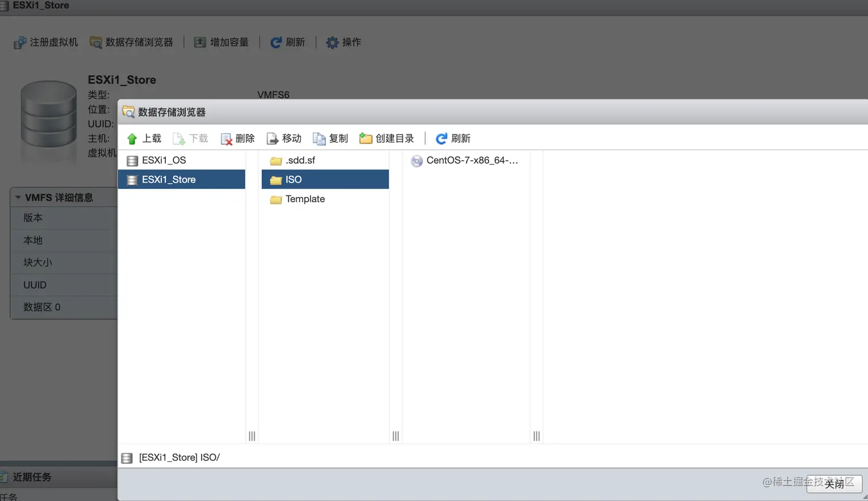Click the .sdd.sf folder icon
Screen dimensions: 868x501
(276, 161)
